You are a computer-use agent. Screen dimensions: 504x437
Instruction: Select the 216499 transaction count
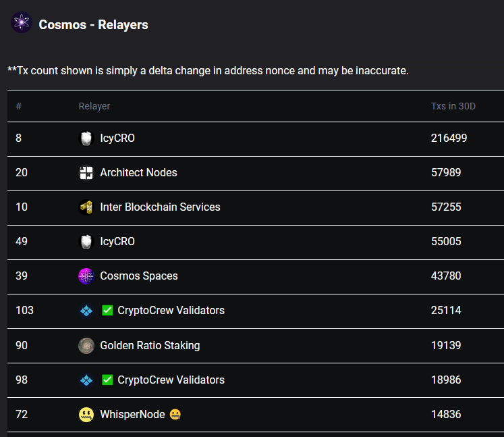(x=449, y=138)
